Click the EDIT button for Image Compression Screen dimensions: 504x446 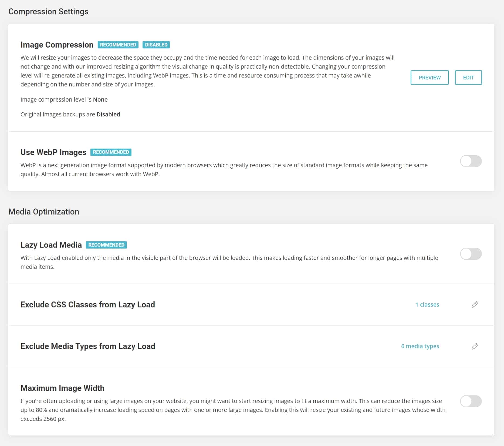click(468, 78)
